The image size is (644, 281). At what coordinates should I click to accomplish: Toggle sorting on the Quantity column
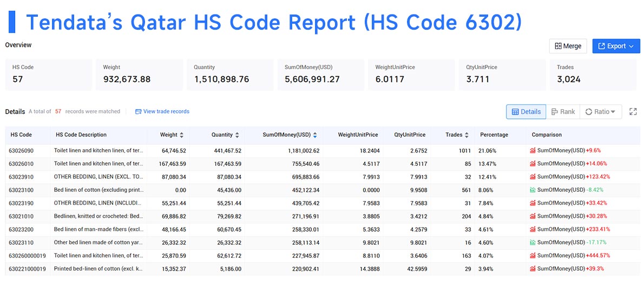pyautogui.click(x=237, y=135)
